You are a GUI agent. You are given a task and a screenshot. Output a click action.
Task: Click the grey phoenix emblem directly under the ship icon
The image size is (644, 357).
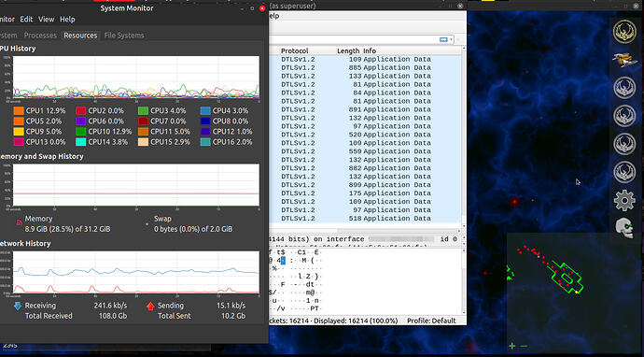coord(624,88)
